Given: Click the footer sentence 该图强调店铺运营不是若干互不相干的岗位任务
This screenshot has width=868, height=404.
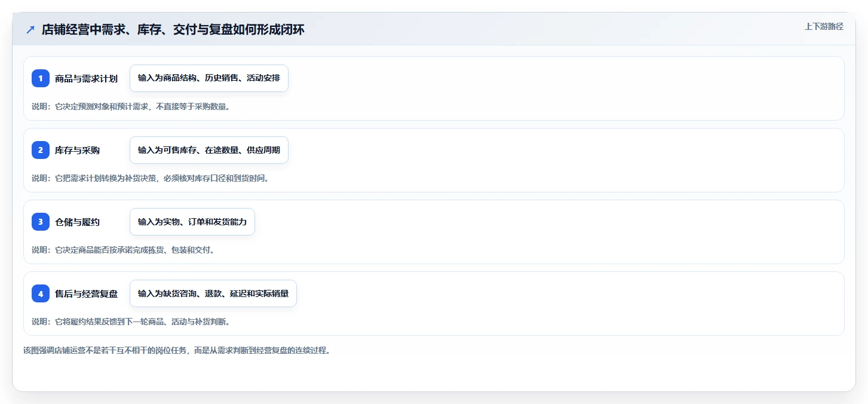Looking at the screenshot, I should [105, 350].
